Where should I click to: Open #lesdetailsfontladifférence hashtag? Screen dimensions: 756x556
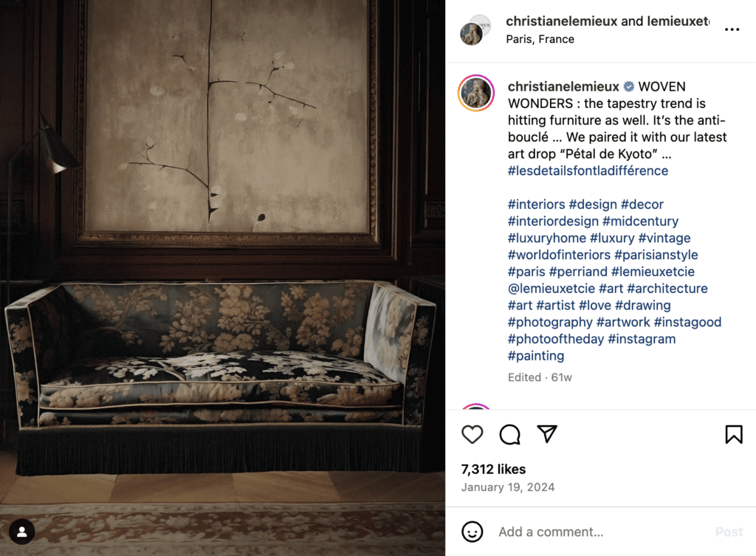(x=587, y=171)
